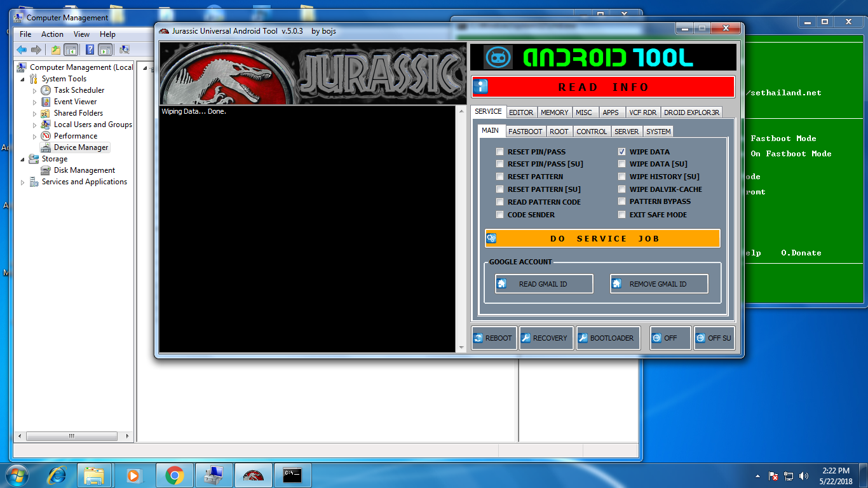868x488 pixels.
Task: Tick PATTERN BYPASS checkbox
Action: click(x=622, y=201)
